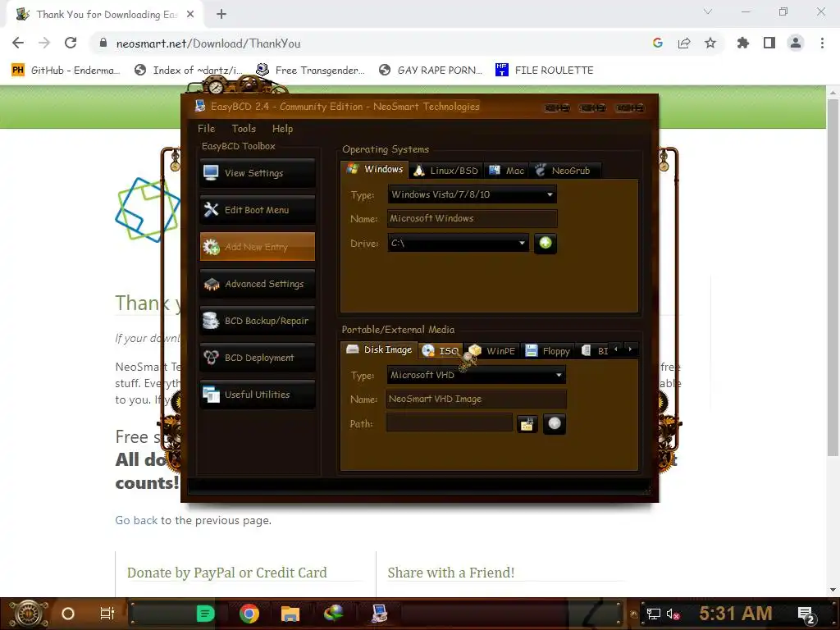The image size is (840, 630).
Task: Toggle the Chrome side panel icon
Action: pos(769,43)
